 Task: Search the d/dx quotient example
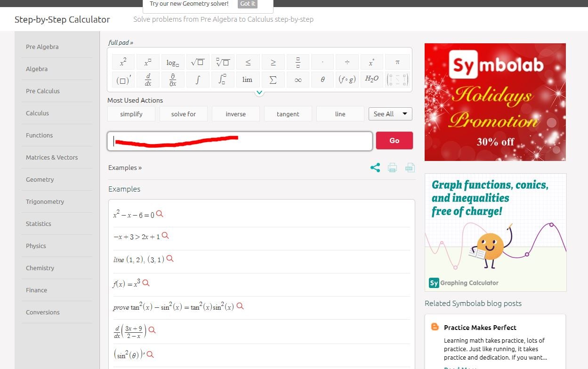pos(152,330)
